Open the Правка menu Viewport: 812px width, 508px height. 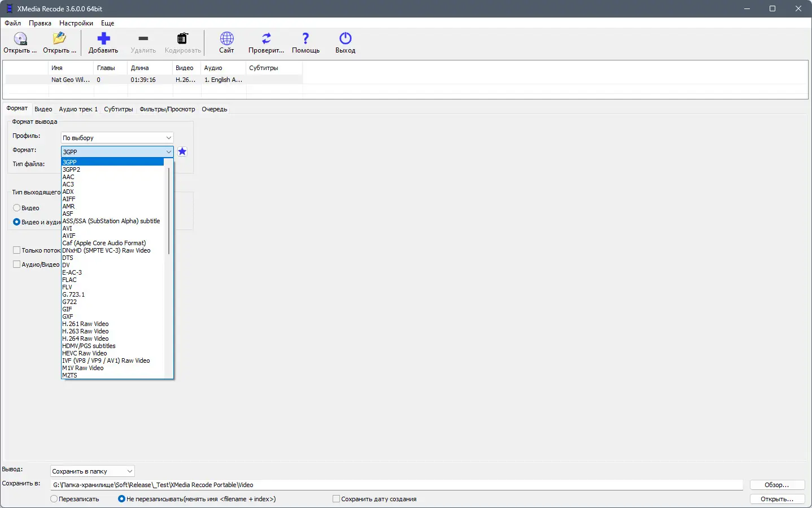tap(40, 23)
